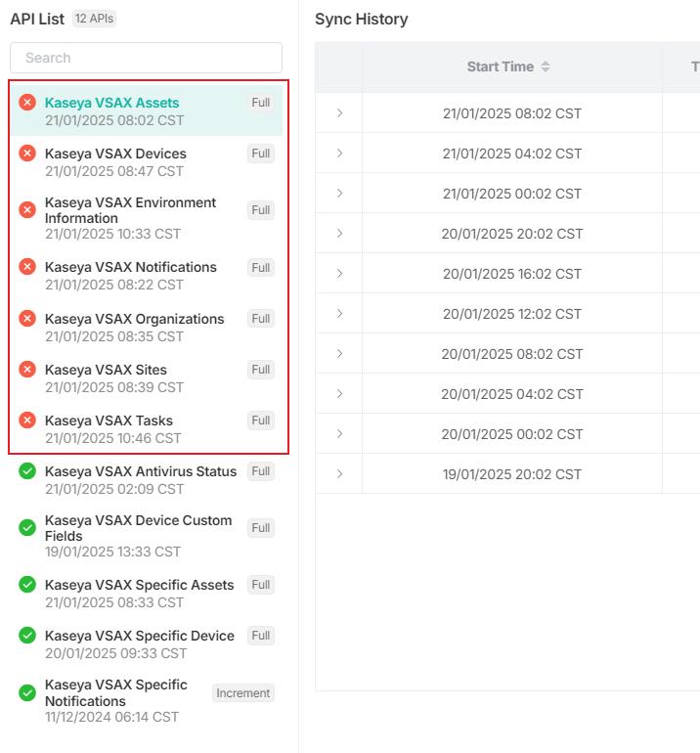The width and height of the screenshot is (700, 753).
Task: Click the Full tag on Kaseya VSAX Sites
Action: [260, 370]
